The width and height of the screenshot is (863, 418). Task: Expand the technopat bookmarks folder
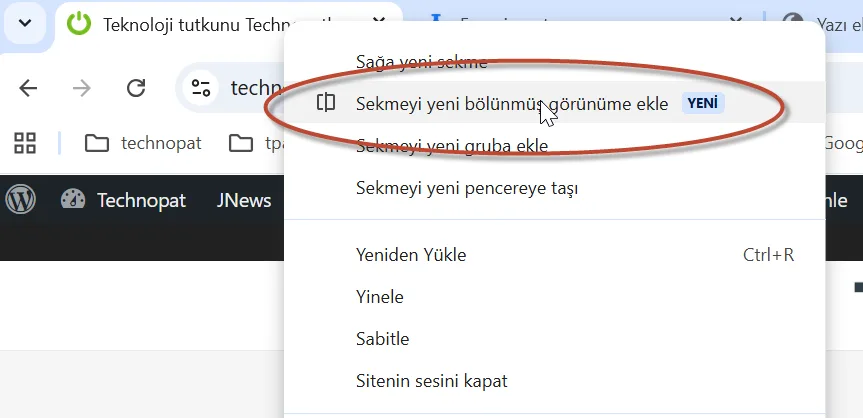click(x=143, y=143)
